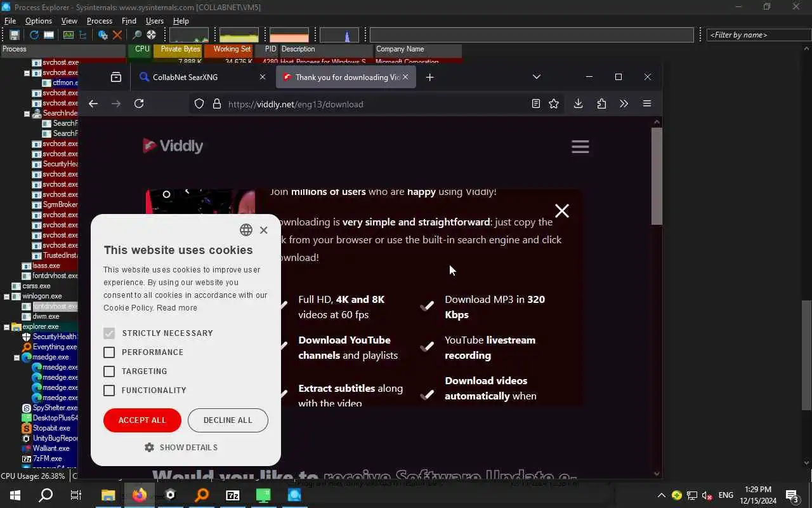
Task: Close the CollabNet SearXNG tab
Action: pyautogui.click(x=263, y=77)
